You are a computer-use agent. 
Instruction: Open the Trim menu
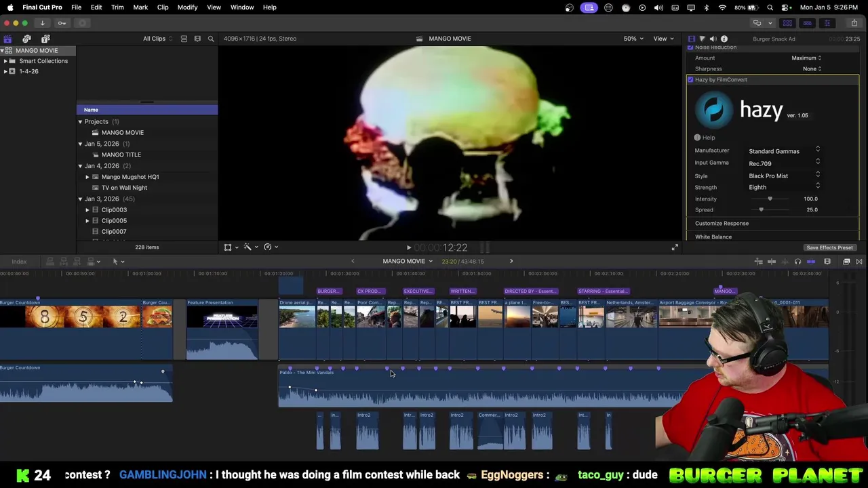[117, 7]
